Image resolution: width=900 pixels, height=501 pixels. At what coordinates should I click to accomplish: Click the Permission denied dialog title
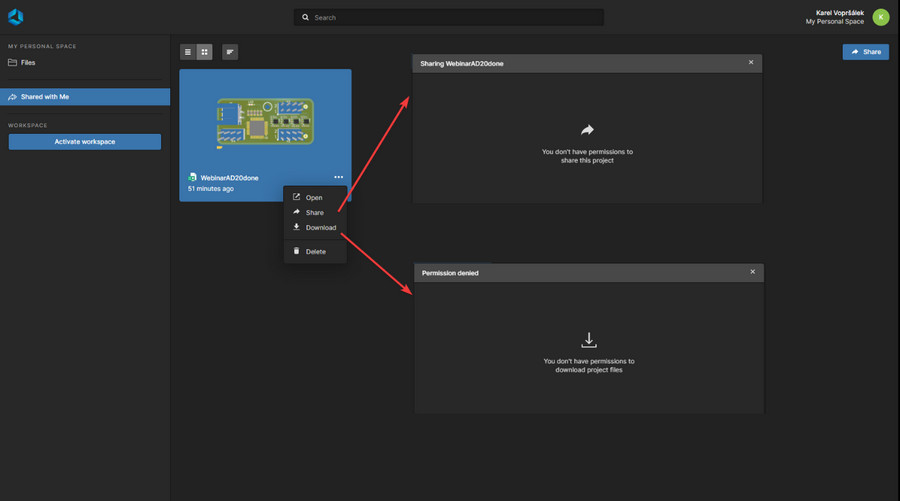pyautogui.click(x=450, y=273)
